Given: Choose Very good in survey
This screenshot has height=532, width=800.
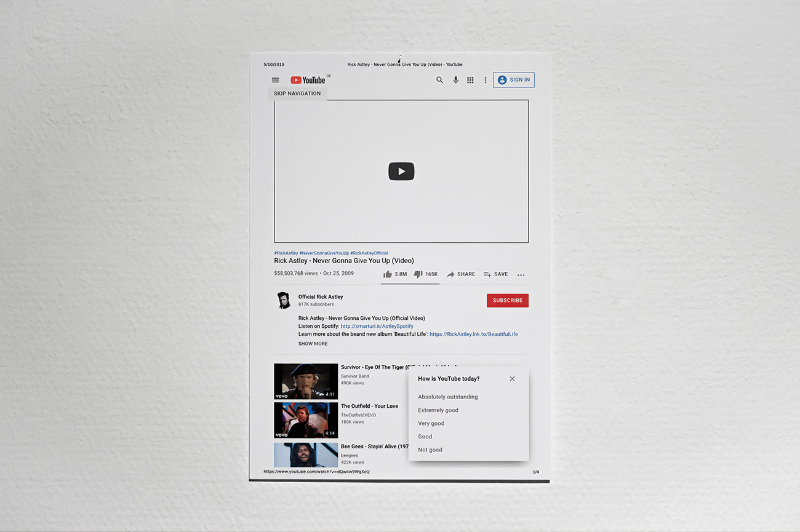Looking at the screenshot, I should (431, 424).
